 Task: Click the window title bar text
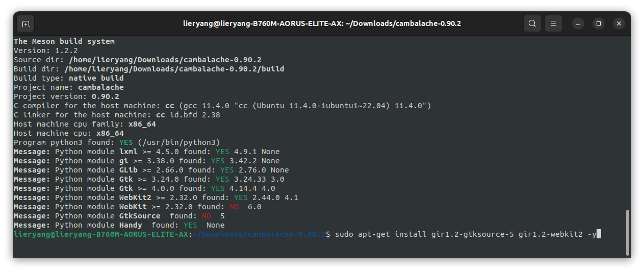click(322, 23)
